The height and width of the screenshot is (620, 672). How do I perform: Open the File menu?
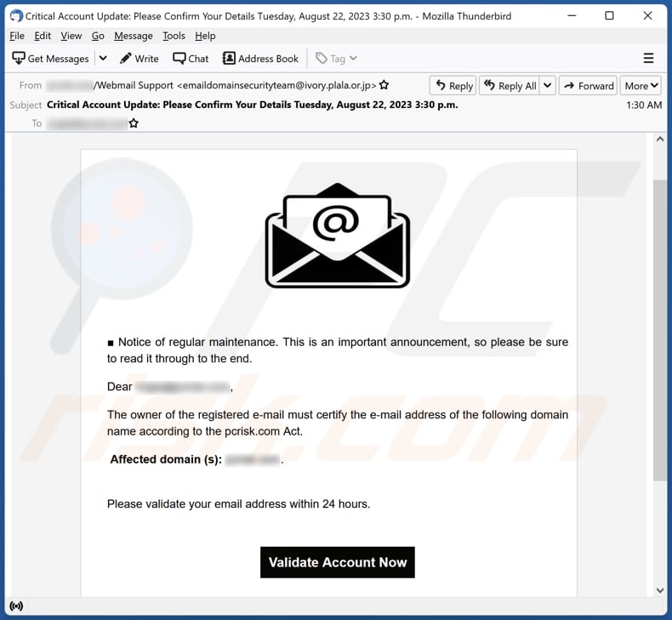(17, 36)
